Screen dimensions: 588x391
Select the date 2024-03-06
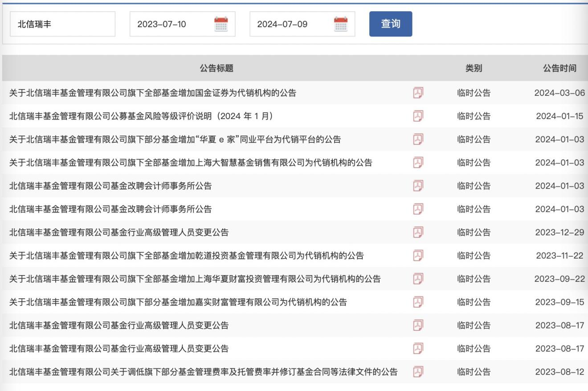(x=559, y=93)
